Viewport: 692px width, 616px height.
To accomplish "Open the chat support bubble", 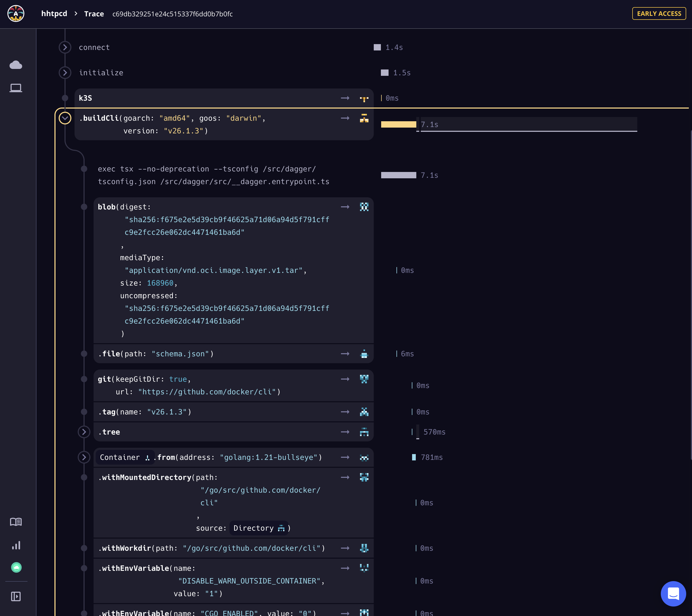I will click(673, 594).
